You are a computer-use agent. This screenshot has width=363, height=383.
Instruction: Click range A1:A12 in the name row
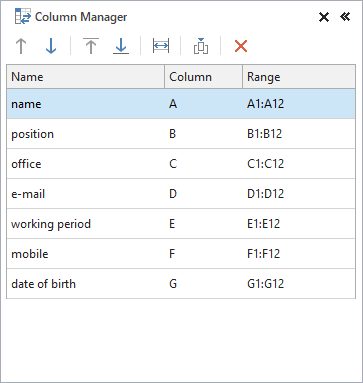[265, 104]
